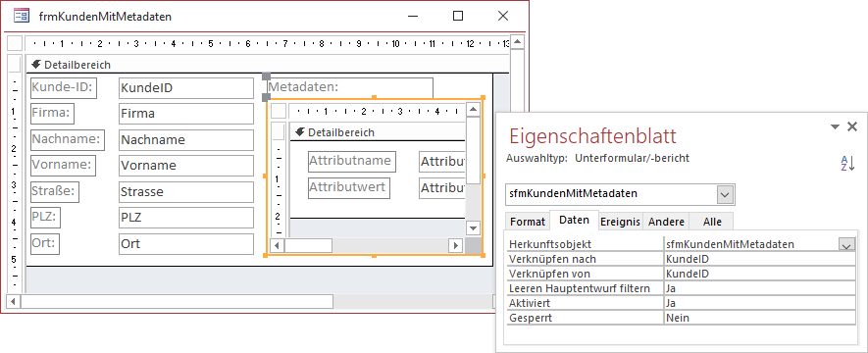The height and width of the screenshot is (353, 868).
Task: Select the Attributwert label in subform
Action: (x=349, y=187)
